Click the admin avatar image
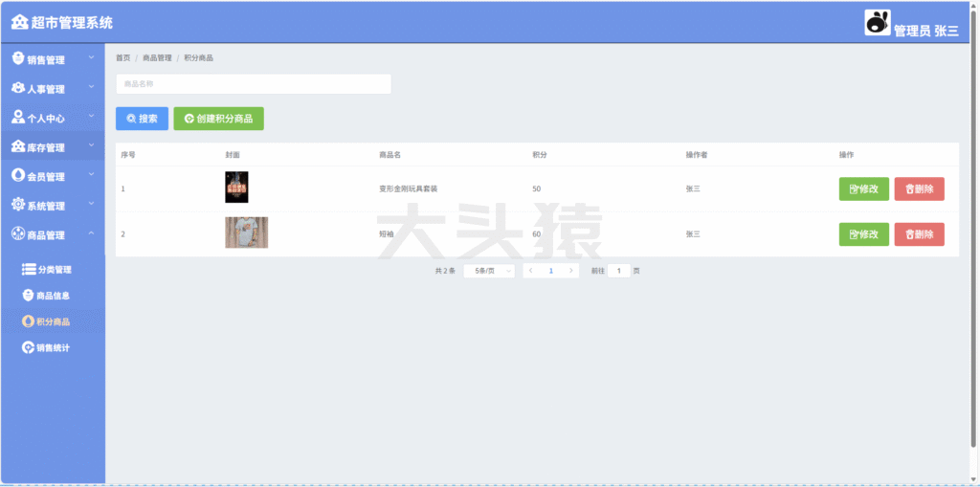 [878, 23]
